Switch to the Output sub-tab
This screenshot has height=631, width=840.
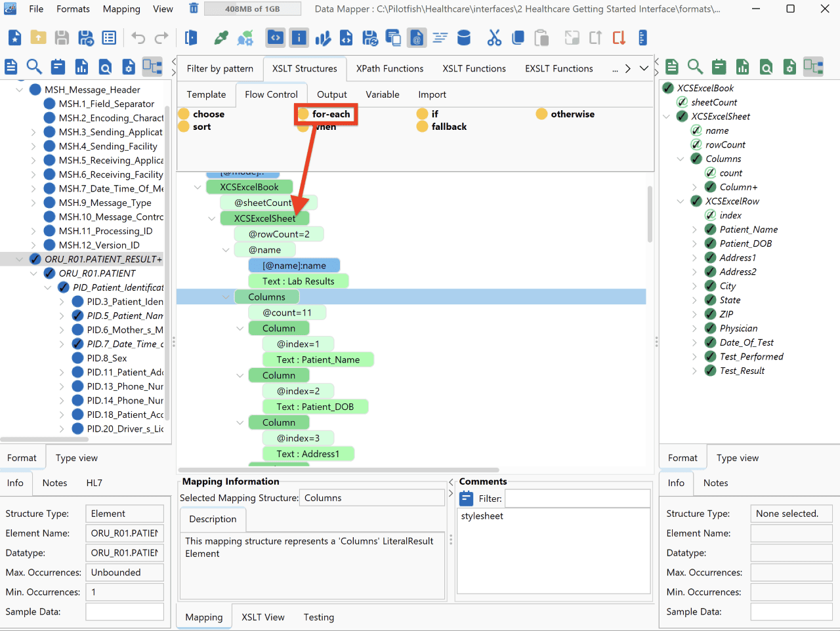point(332,94)
